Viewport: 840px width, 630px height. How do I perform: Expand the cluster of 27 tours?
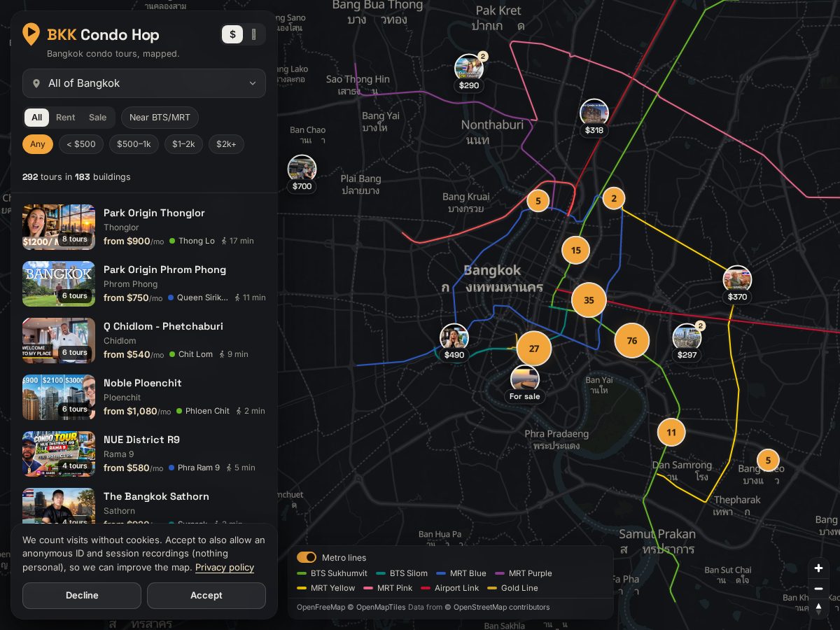(534, 349)
